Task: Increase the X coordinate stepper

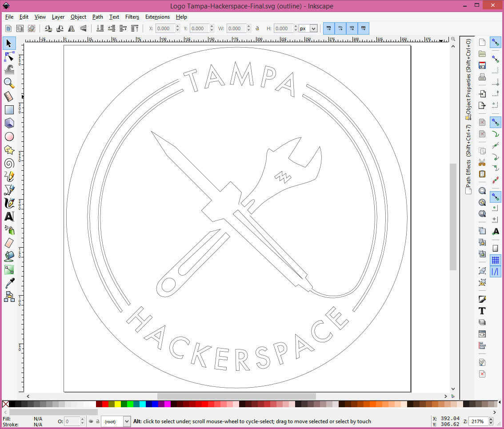Action: [177, 26]
